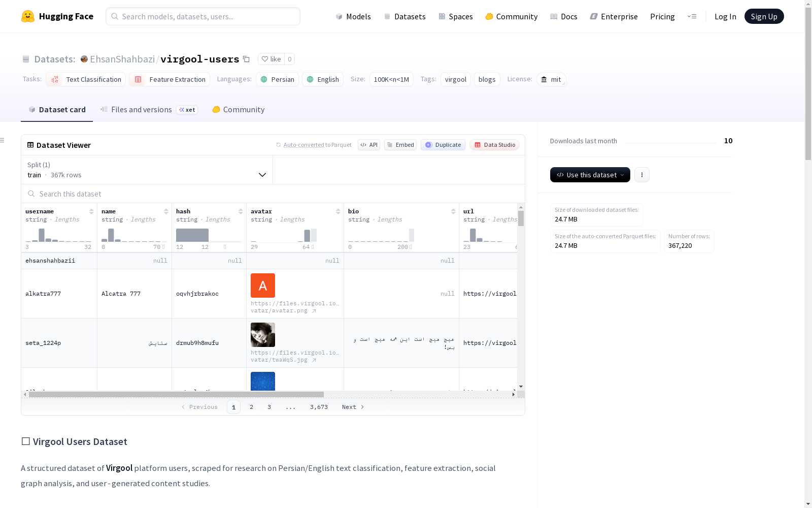Screen dimensions: 812x508
Task: Select the ehsanshahbazii username cell
Action: pyautogui.click(x=59, y=261)
